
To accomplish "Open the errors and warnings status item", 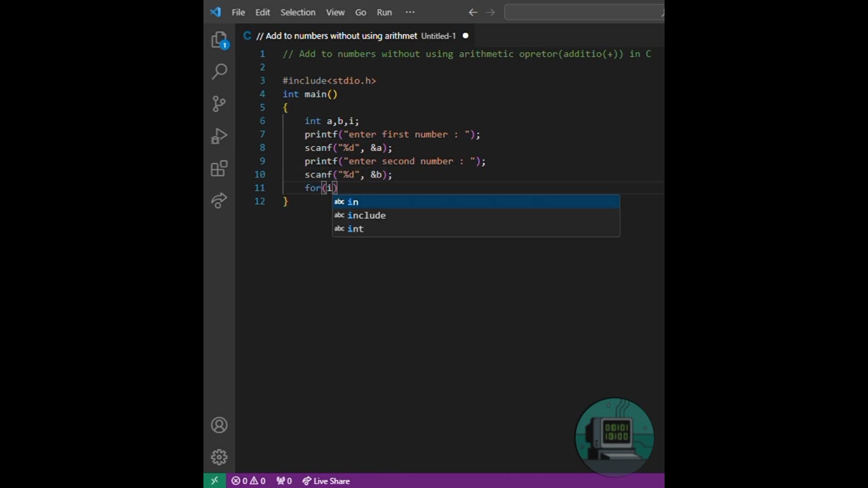I will pyautogui.click(x=248, y=481).
